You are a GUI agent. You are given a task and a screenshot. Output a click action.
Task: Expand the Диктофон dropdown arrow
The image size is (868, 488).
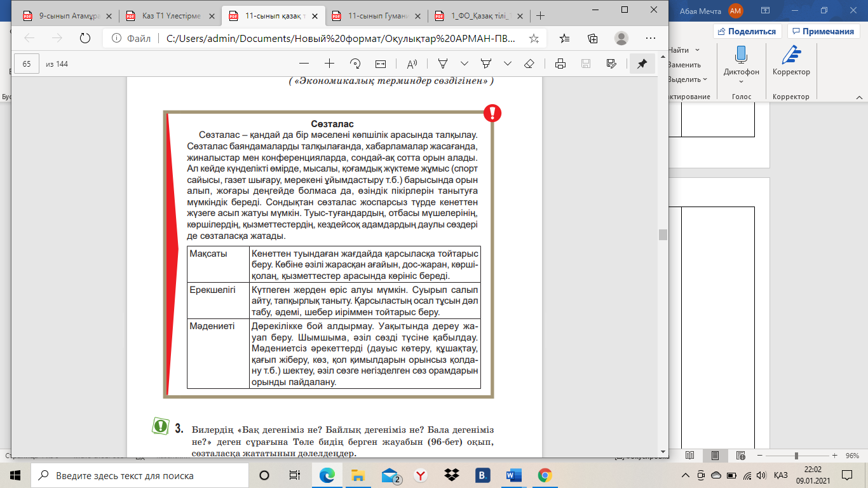click(741, 81)
